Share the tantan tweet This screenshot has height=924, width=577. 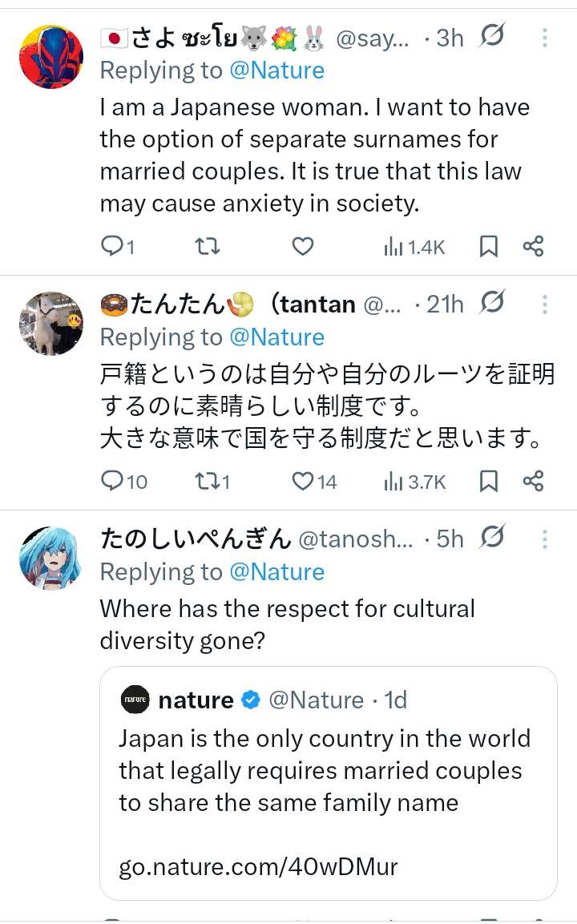(534, 481)
